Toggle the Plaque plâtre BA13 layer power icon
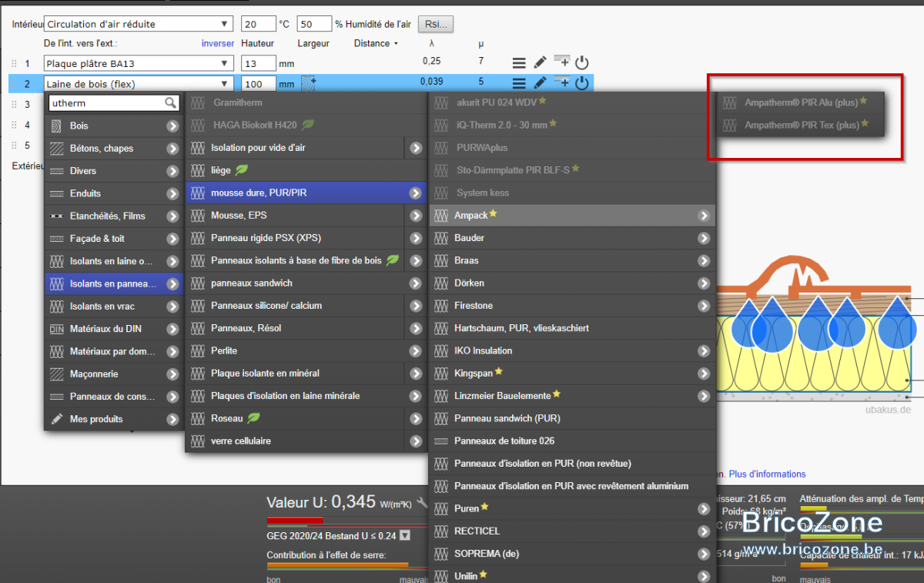The image size is (924, 583). [582, 63]
